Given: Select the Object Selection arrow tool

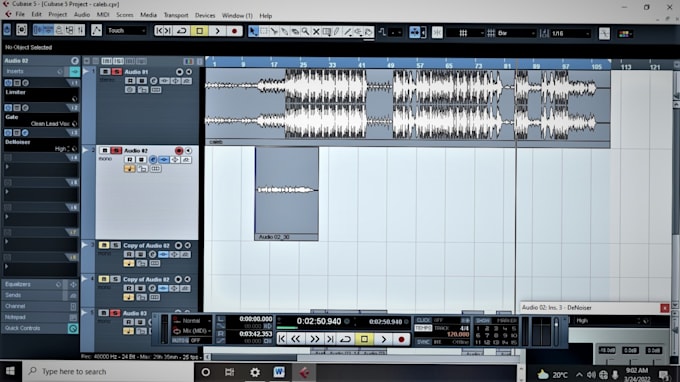Looking at the screenshot, I should pyautogui.click(x=253, y=31).
